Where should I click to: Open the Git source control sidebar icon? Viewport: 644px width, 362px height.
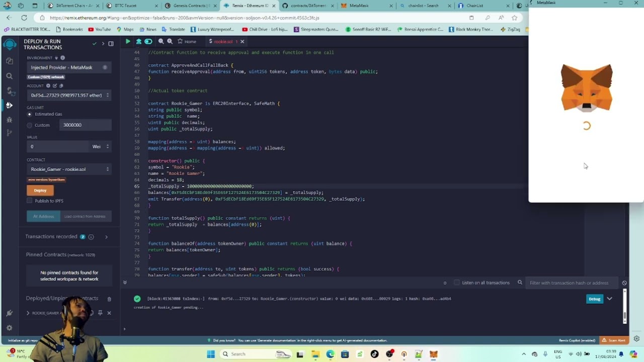pos(9,133)
